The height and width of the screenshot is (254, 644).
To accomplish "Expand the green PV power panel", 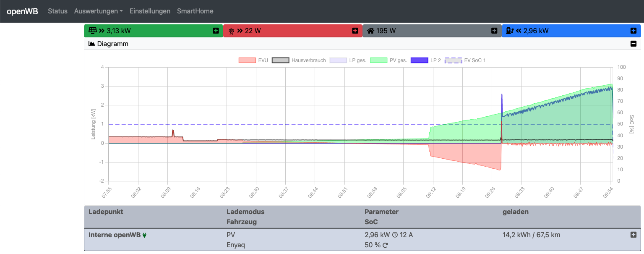I will (216, 31).
